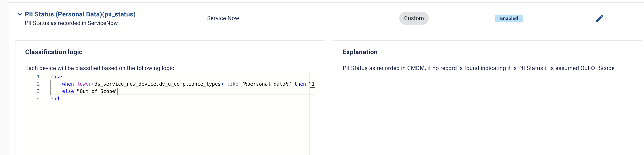Image resolution: width=644 pixels, height=155 pixels.
Task: Open PII Status (Personal Data) title link
Action: point(80,14)
